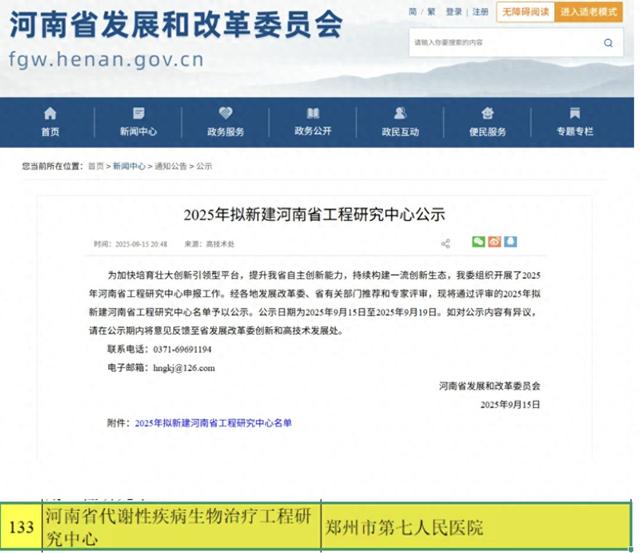Click table cell 郑州市第七人民医院

tap(476, 527)
